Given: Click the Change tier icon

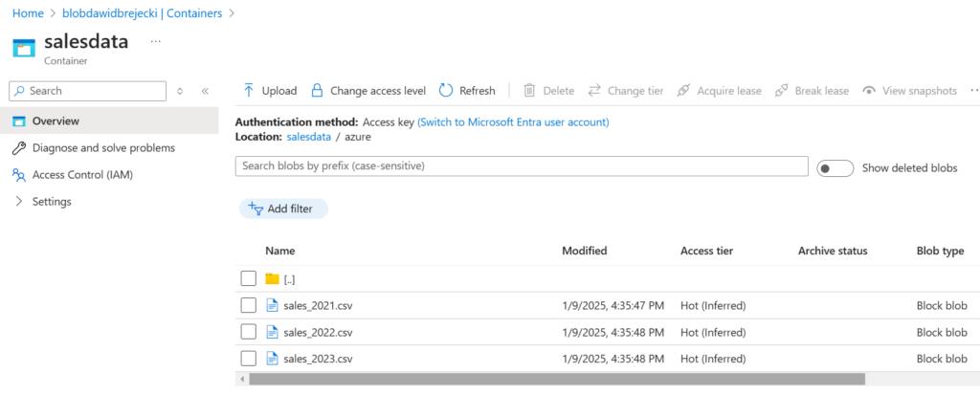Looking at the screenshot, I should click(x=594, y=91).
